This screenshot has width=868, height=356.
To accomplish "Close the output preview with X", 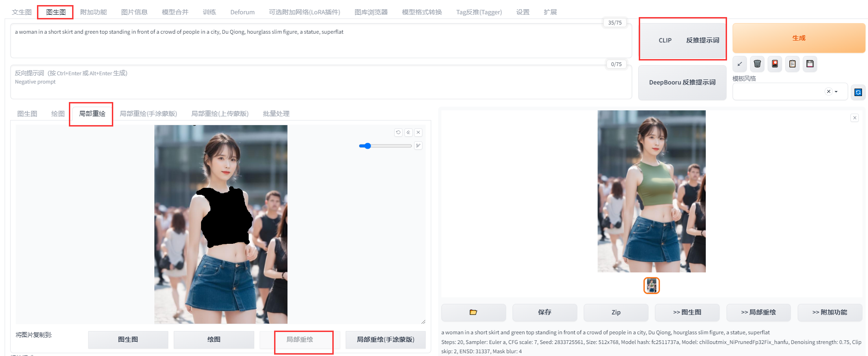I will click(855, 118).
